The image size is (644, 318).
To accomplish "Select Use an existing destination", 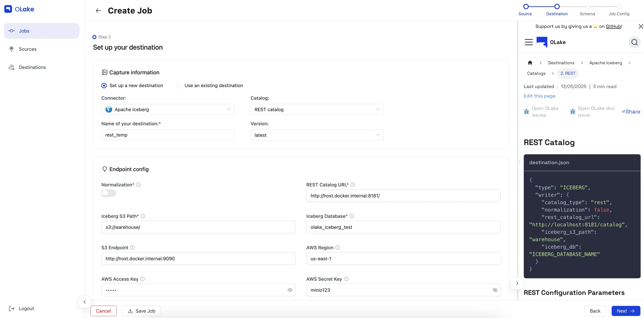I will tap(179, 86).
